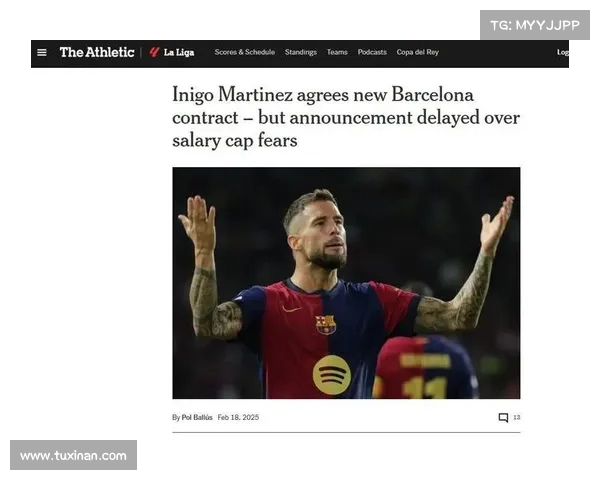Click the comment count number 13

click(517, 417)
